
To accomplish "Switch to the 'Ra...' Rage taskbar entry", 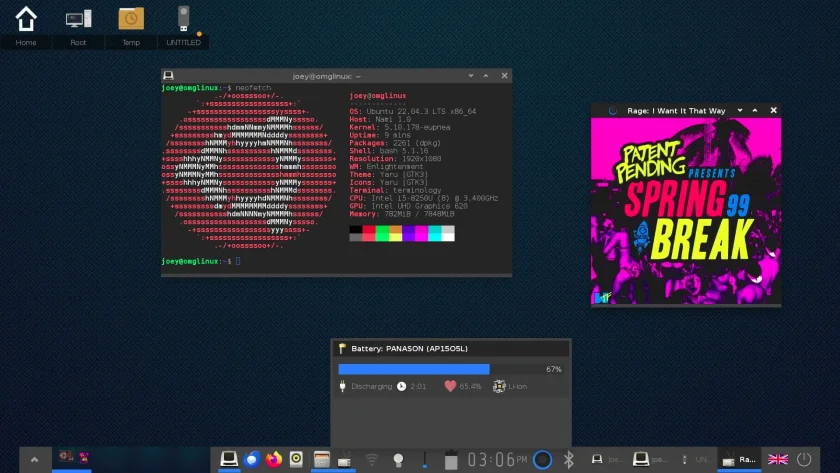I will click(739, 459).
